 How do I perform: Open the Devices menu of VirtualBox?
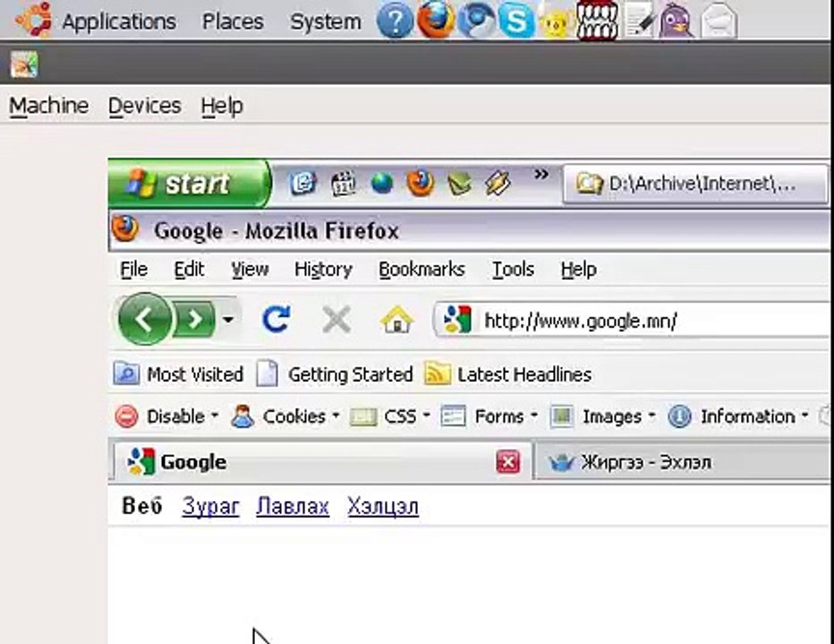(145, 106)
